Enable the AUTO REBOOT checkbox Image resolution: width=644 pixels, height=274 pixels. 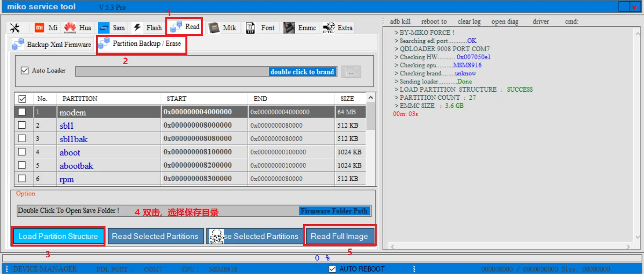[332, 269]
